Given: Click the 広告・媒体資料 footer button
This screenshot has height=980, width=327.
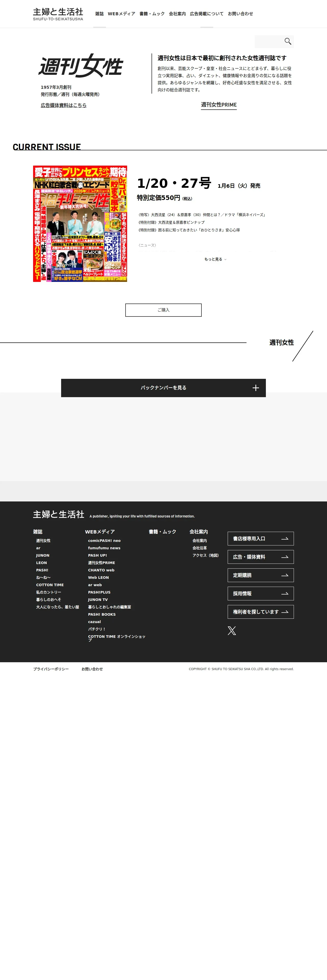Looking at the screenshot, I should [261, 557].
